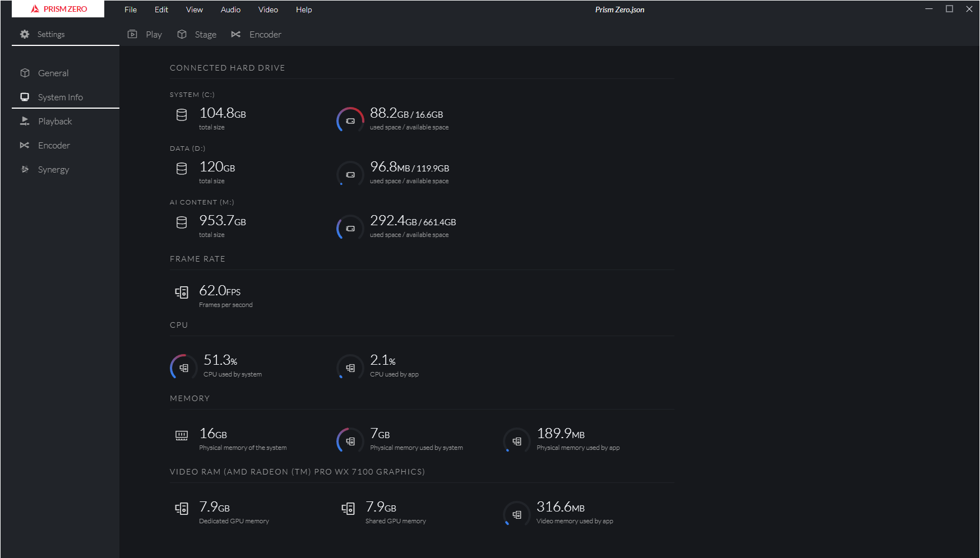Click the CPU used by system gauge
The height and width of the screenshot is (558, 980).
coord(182,367)
